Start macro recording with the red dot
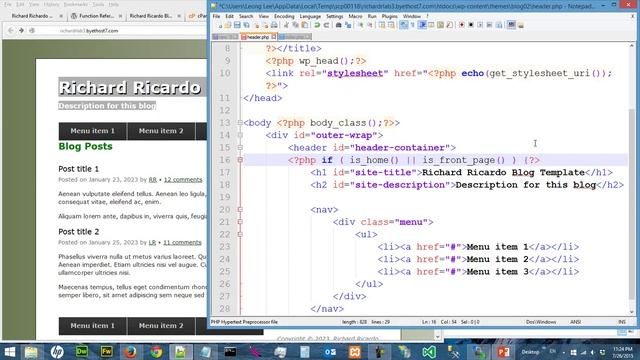 [x=462, y=25]
